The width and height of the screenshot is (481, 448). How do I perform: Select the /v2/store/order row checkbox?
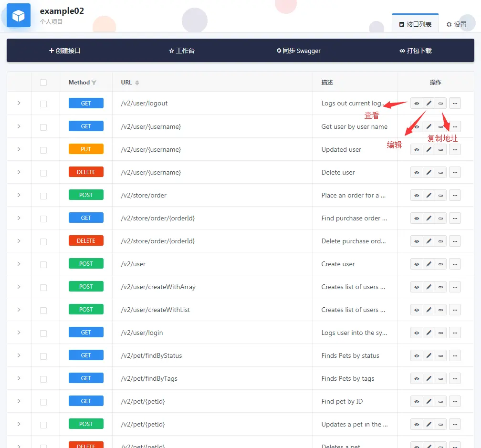(43, 196)
